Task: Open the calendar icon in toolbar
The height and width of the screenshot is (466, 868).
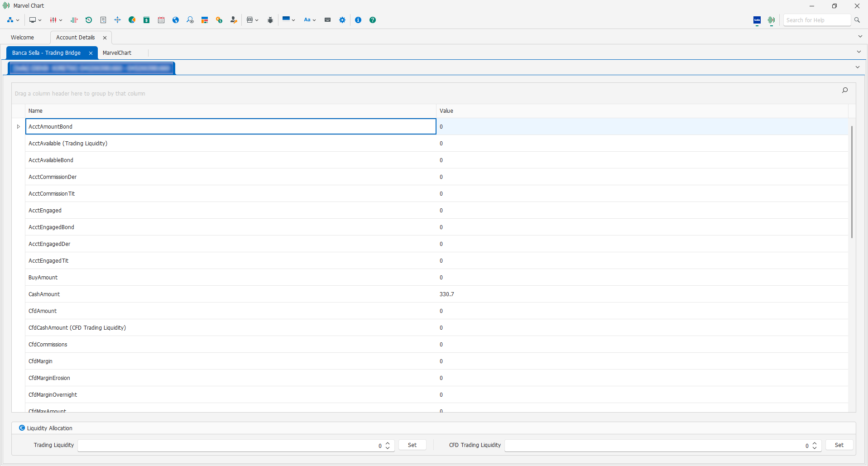Action: [x=161, y=20]
